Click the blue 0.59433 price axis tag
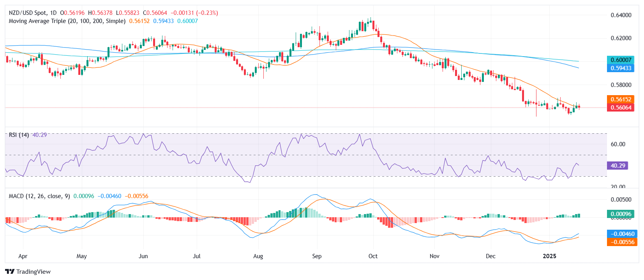 coord(620,68)
